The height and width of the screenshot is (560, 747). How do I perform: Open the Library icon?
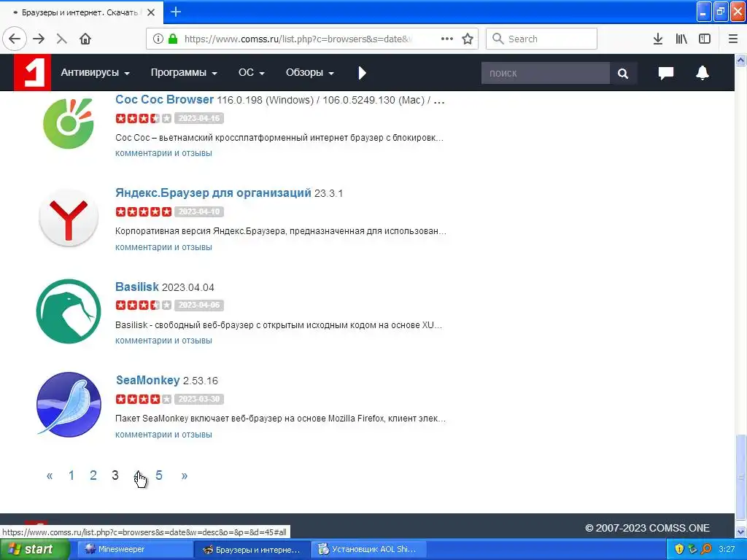point(681,39)
